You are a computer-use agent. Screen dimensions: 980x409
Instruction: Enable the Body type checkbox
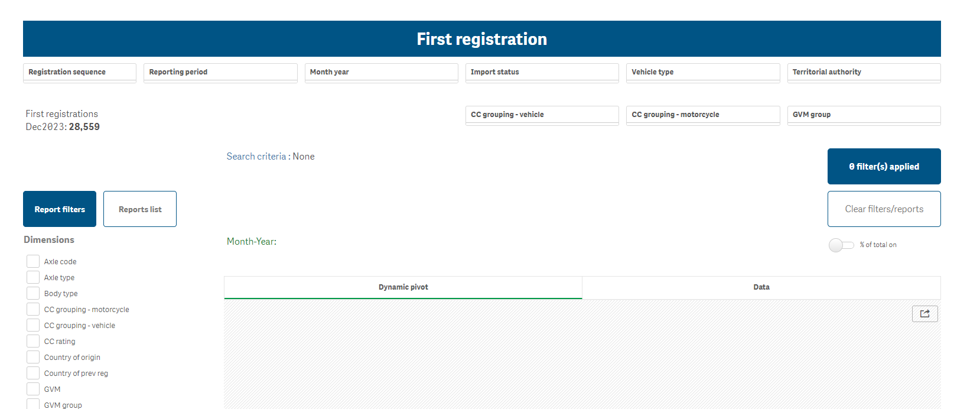pos(33,293)
